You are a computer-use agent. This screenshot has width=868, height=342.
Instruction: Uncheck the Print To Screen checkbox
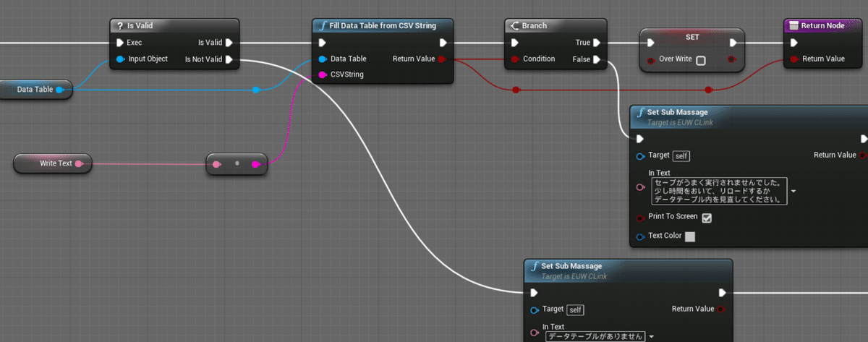point(707,218)
